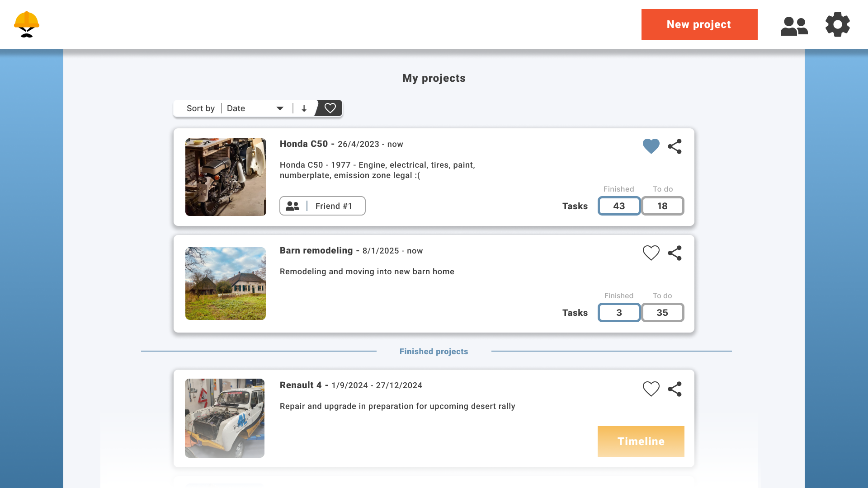Click the New project button
This screenshot has width=868, height=488.
click(x=699, y=24)
